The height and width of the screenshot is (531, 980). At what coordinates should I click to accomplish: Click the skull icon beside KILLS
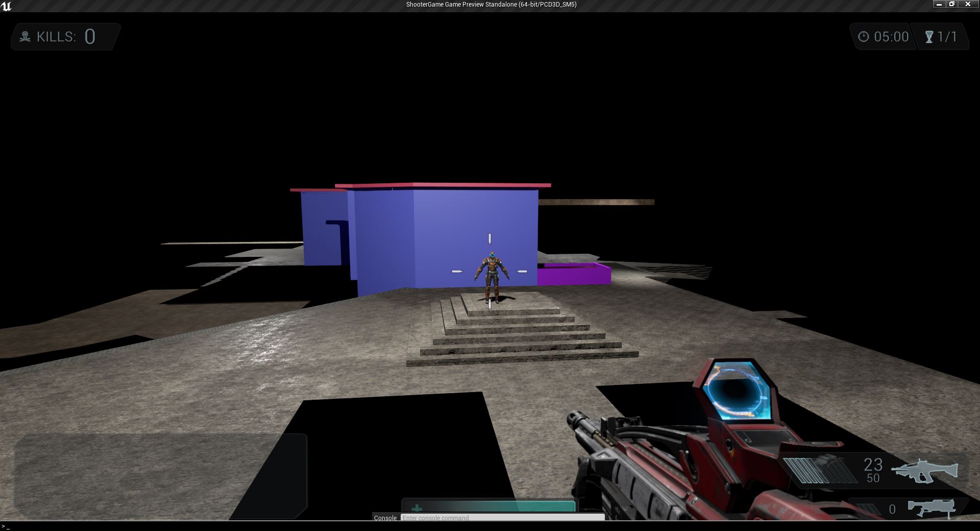point(25,37)
